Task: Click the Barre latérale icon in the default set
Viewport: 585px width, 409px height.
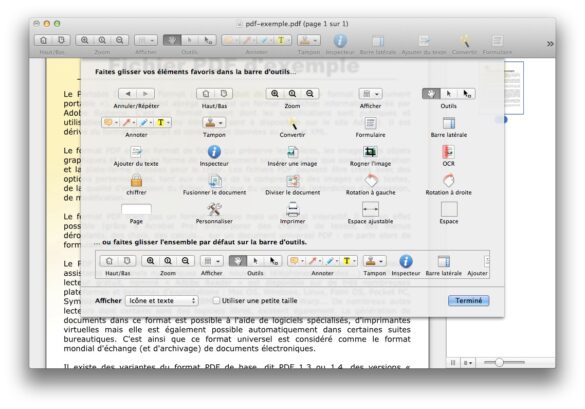Action: coord(444,261)
